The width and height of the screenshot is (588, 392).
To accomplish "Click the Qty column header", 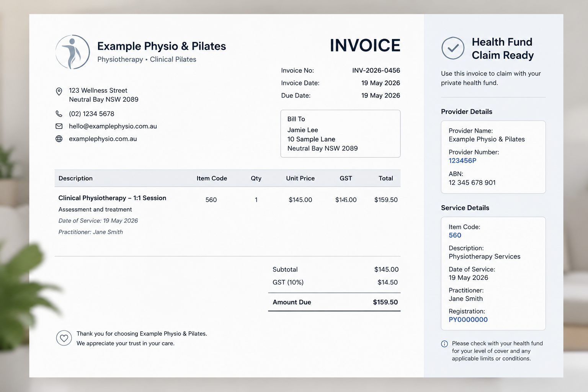I will coord(256,178).
